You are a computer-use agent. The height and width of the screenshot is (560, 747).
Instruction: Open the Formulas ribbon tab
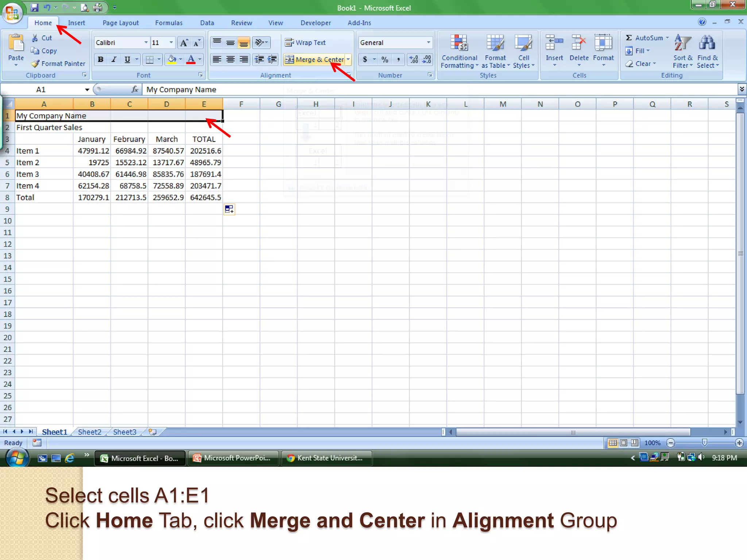pos(169,23)
